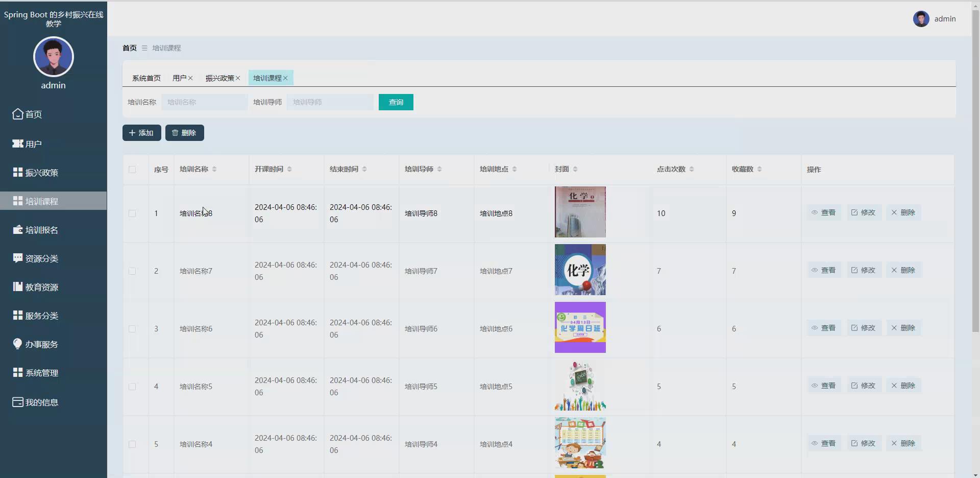Screen dimensions: 980x478
Task: Click the 首页 home icon in sidebar
Action: point(18,114)
